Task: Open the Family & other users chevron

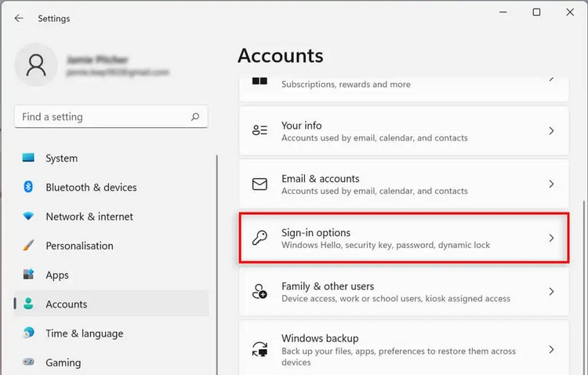Action: [551, 291]
